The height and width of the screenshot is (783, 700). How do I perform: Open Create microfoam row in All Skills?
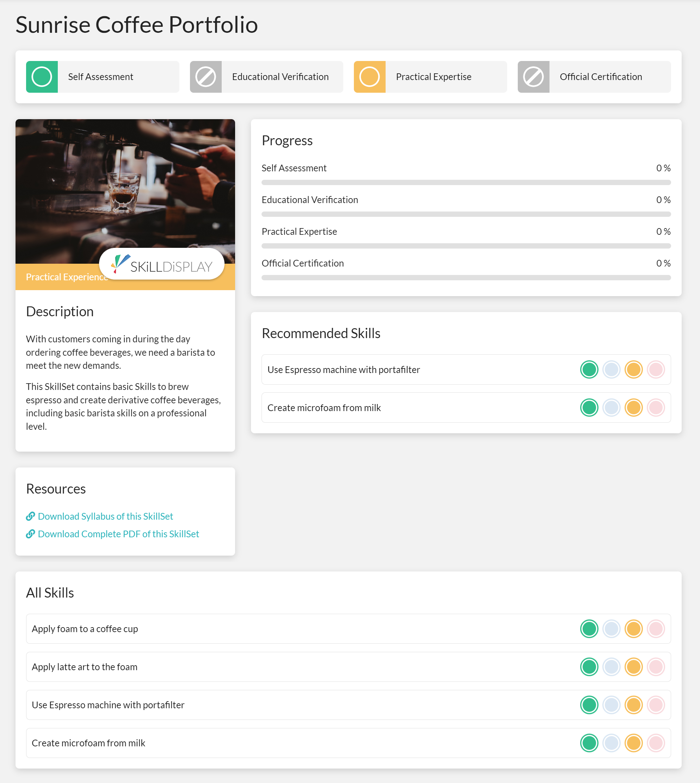point(349,743)
